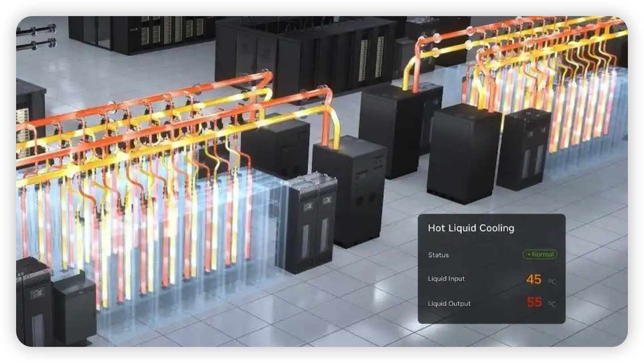Click the Liquid Input label
This screenshot has height=363, width=644.
click(x=446, y=279)
